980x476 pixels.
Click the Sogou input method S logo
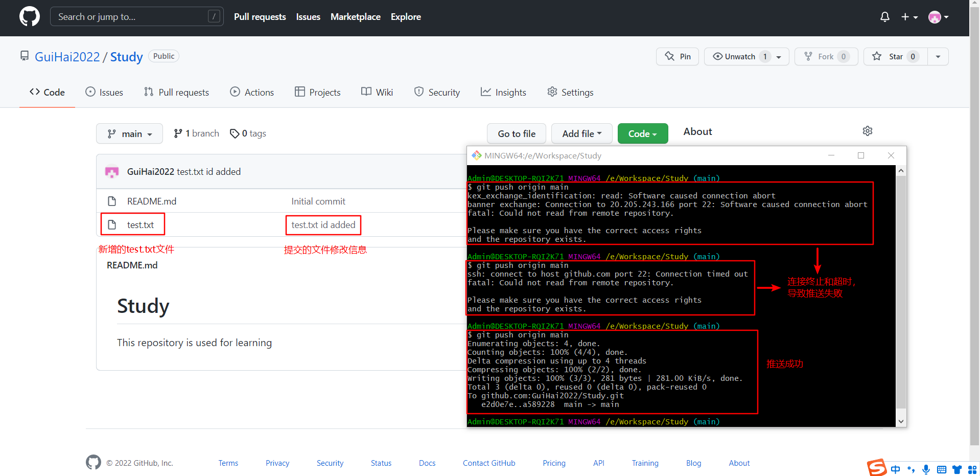click(x=877, y=468)
